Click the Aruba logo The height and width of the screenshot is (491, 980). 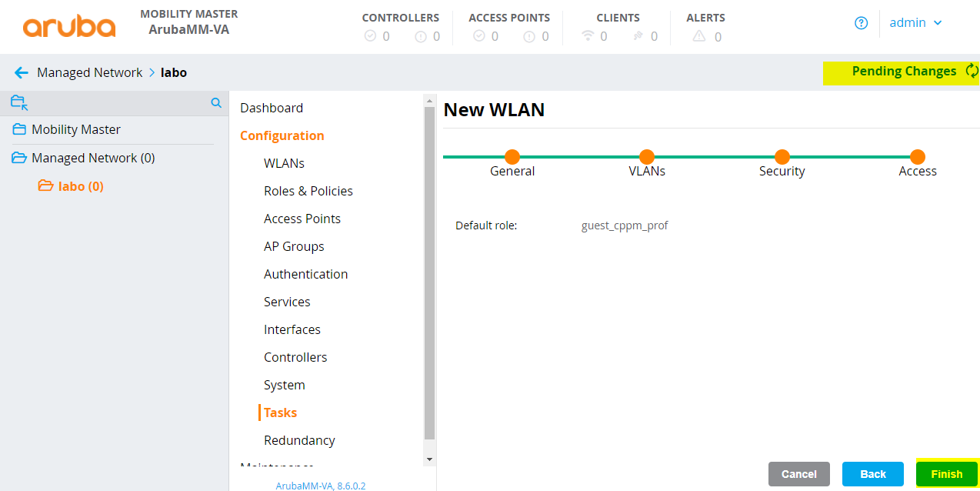[x=69, y=25]
